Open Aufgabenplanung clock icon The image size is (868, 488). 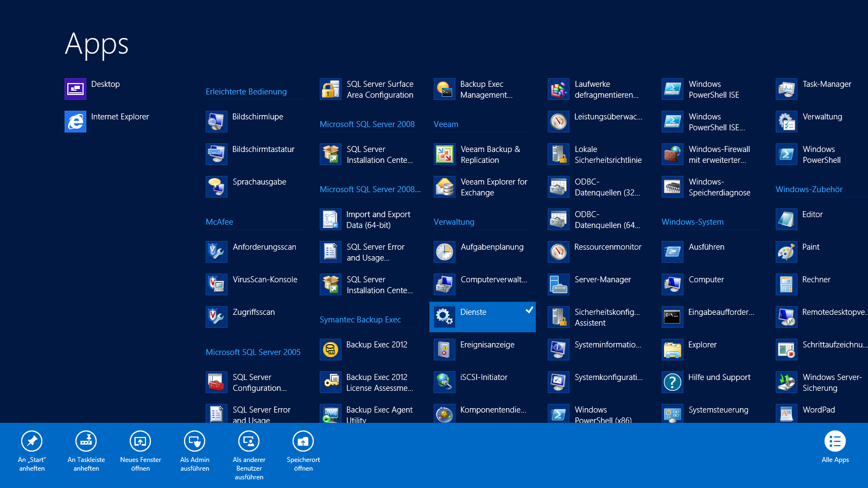[445, 252]
